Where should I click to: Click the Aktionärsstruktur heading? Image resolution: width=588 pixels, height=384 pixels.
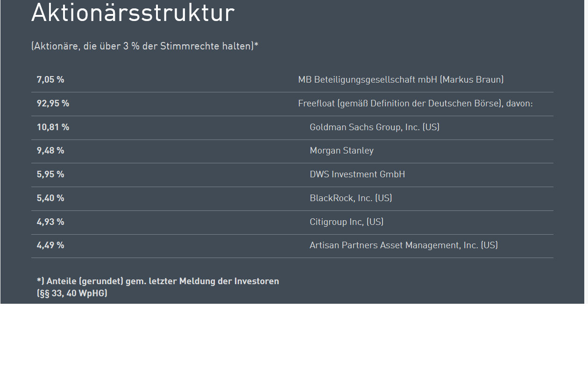pos(133,13)
